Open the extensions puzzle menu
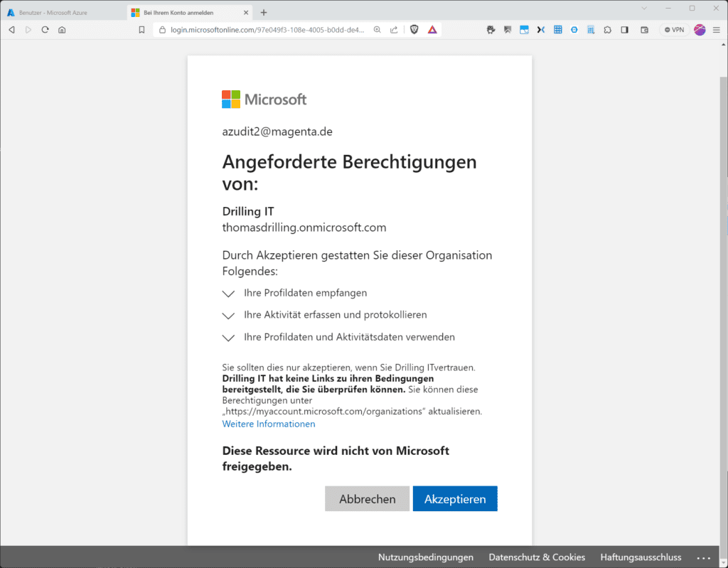The image size is (728, 568). click(607, 30)
